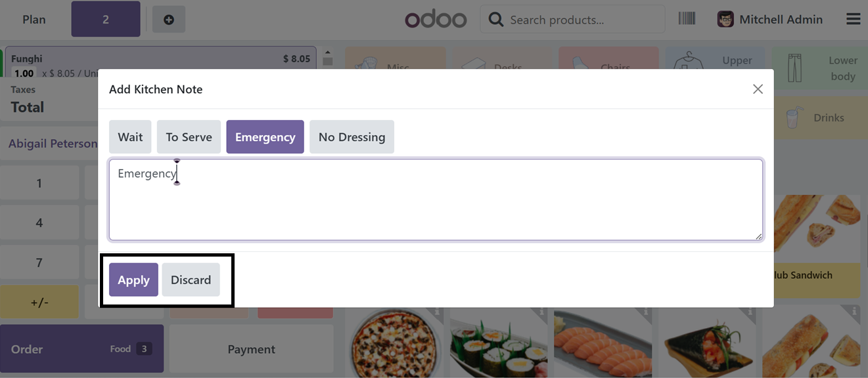The height and width of the screenshot is (378, 868).
Task: Click into the kitchen note text area
Action: (x=436, y=199)
